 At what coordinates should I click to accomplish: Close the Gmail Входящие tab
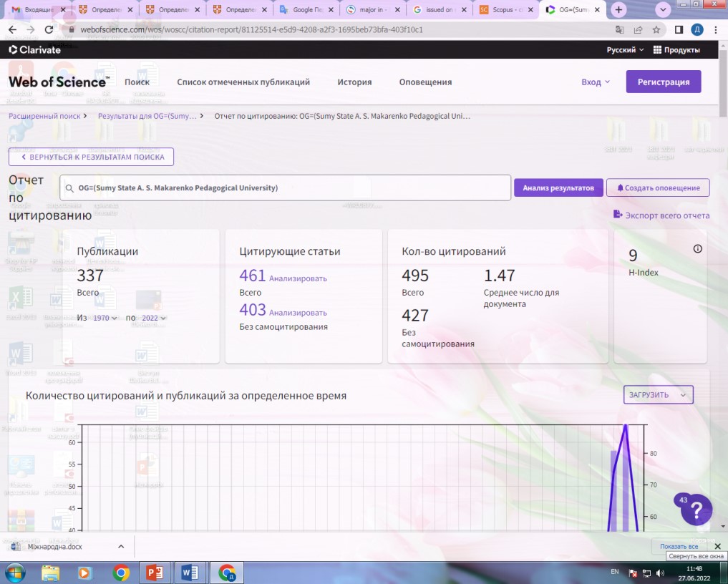[63, 10]
